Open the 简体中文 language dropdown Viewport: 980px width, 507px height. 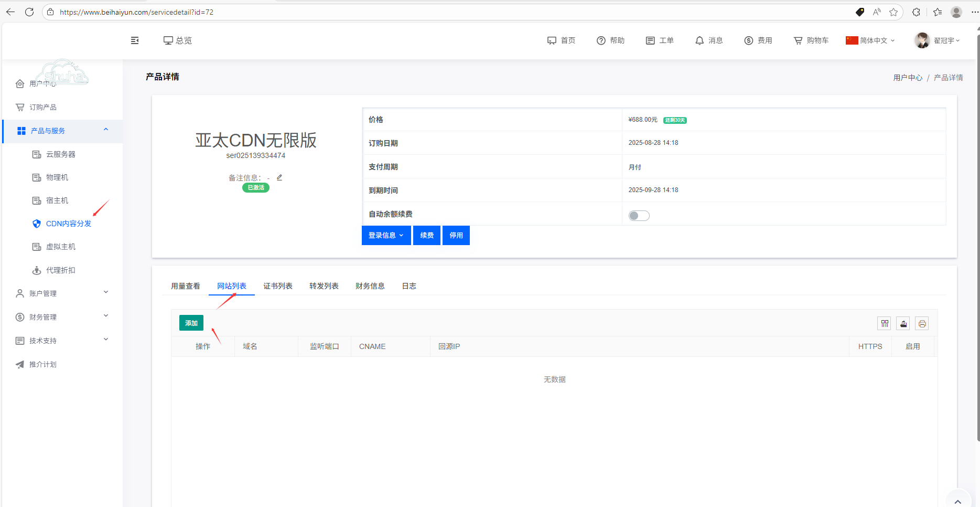point(870,40)
